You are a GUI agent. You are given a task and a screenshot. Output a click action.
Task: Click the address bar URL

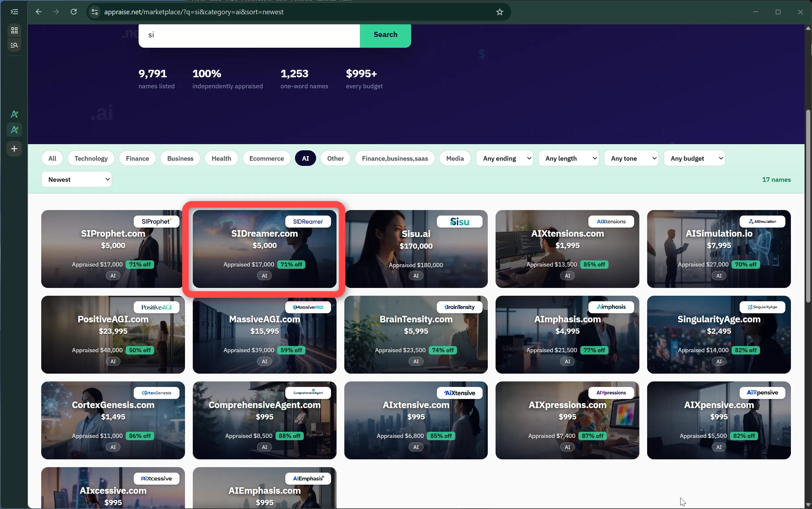pyautogui.click(x=193, y=12)
